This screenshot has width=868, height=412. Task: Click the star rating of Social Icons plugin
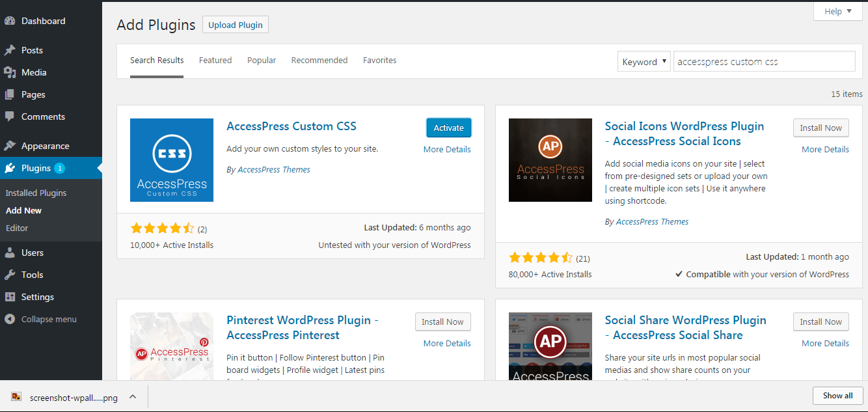(x=541, y=258)
